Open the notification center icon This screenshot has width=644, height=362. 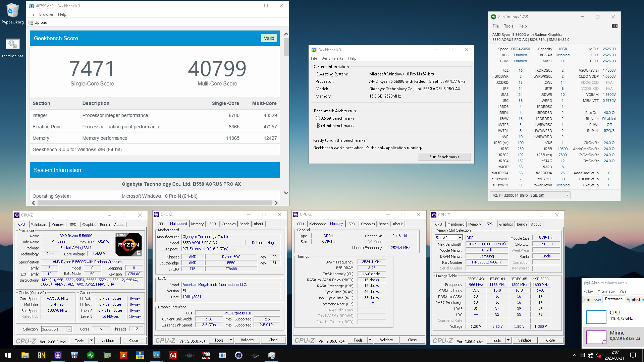pos(633,355)
